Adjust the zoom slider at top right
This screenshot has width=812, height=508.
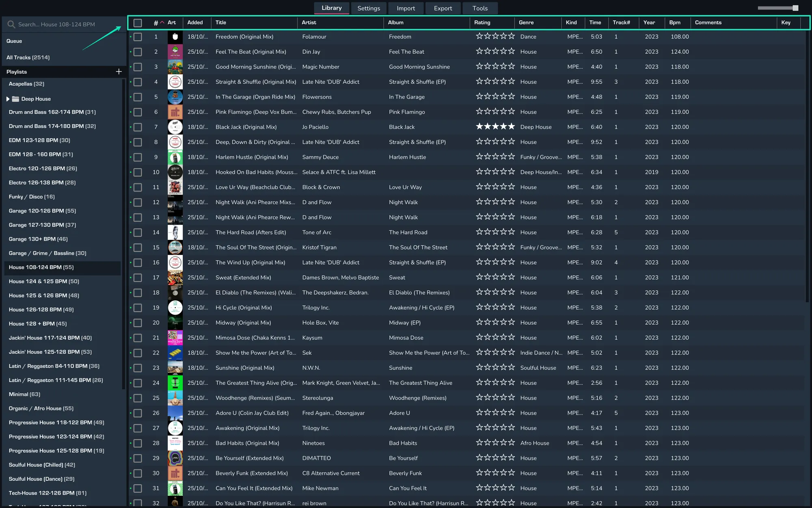tap(795, 8)
